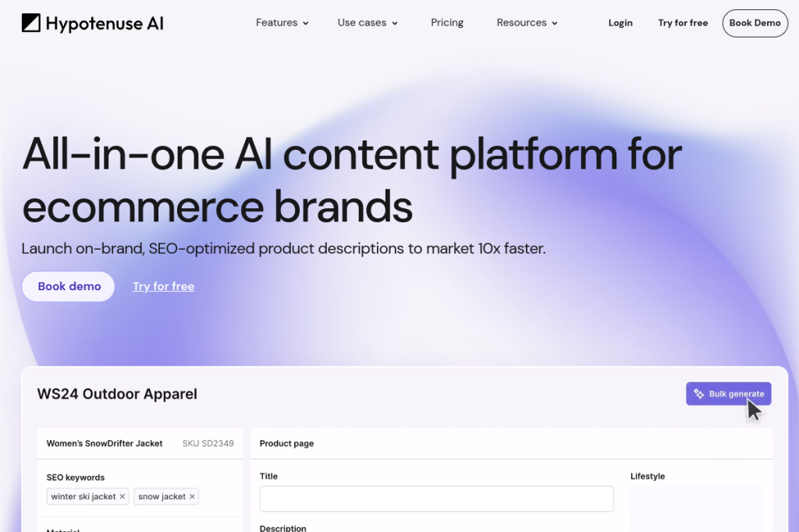Screen dimensions: 799x532
Task: Expand the Resources menu
Action: tap(527, 23)
